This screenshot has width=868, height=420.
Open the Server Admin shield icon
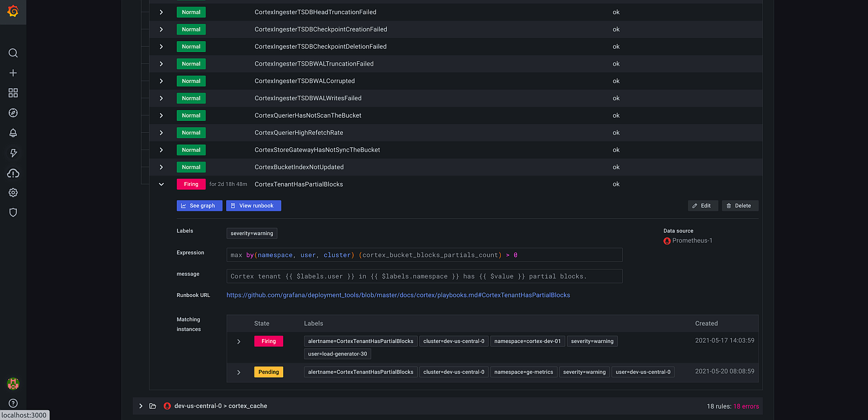(x=13, y=212)
